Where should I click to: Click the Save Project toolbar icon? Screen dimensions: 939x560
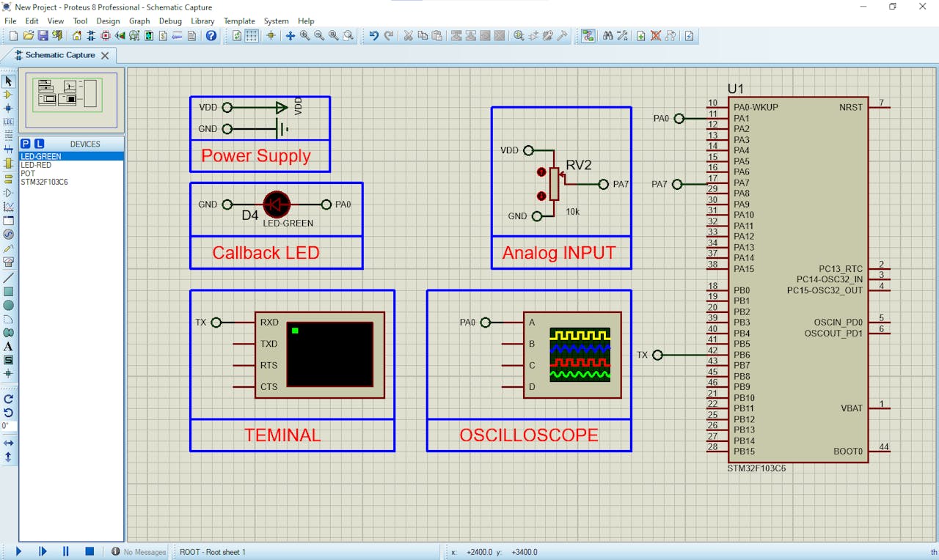tap(43, 36)
